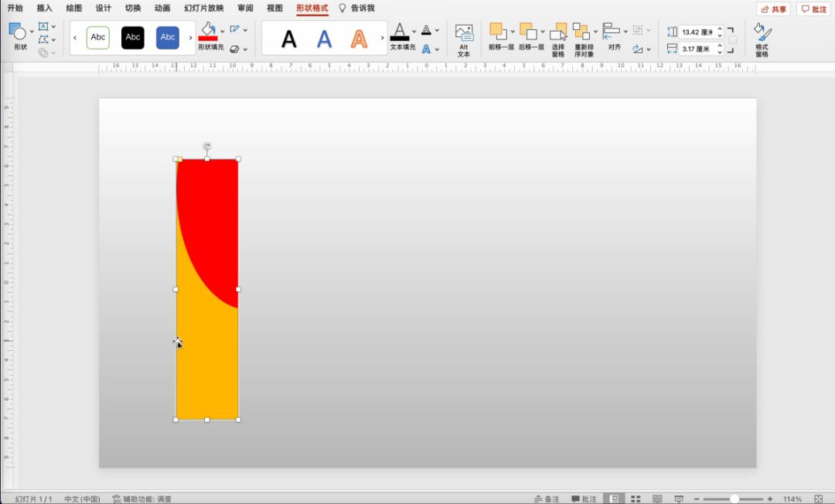835x504 pixels.
Task: Click the 告诉我 lightbulb search
Action: 356,8
